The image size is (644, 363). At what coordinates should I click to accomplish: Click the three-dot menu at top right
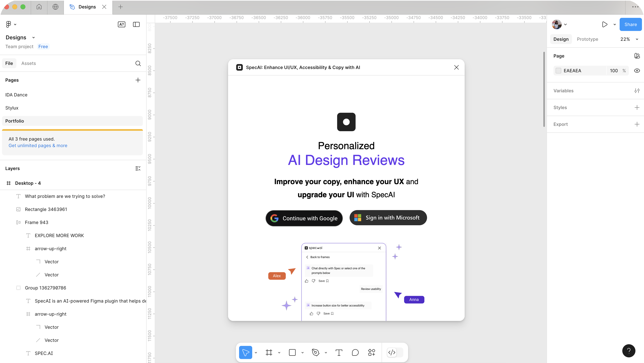pos(635,7)
